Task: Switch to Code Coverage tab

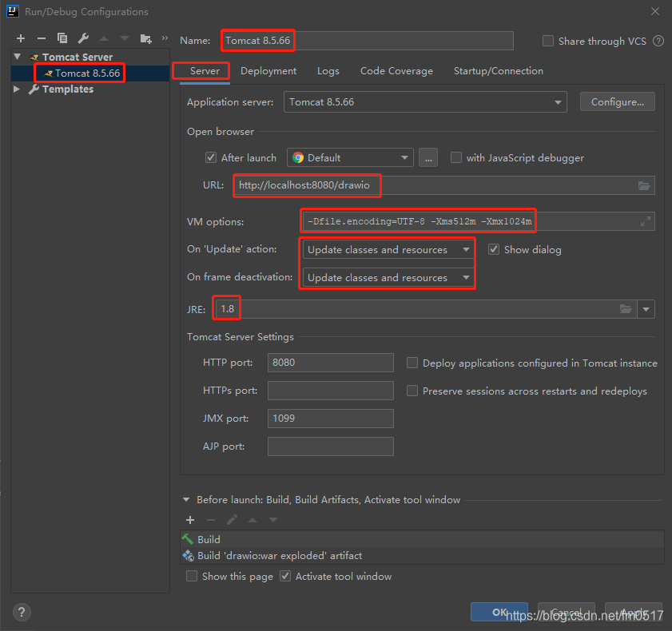Action: (396, 71)
